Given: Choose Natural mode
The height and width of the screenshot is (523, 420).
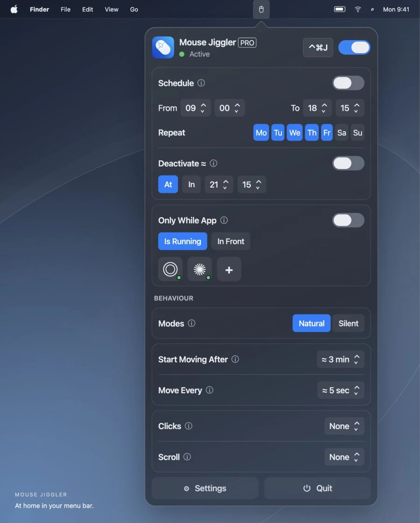Looking at the screenshot, I should coord(311,323).
